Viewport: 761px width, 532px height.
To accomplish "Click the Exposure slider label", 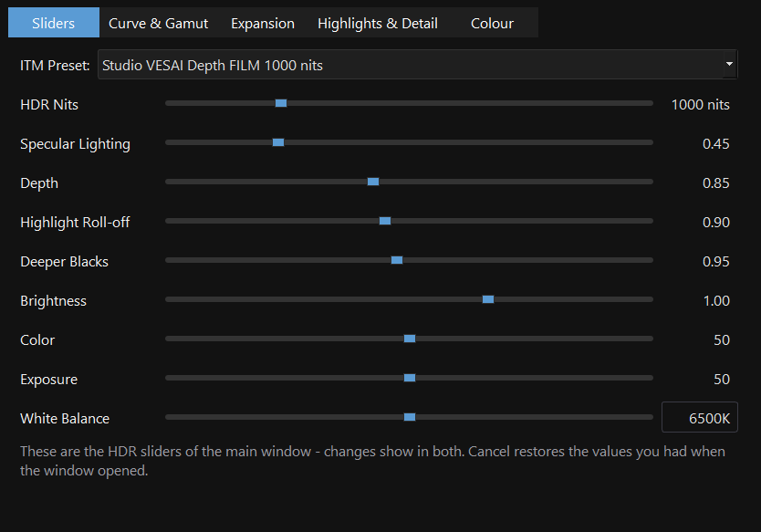I will [x=49, y=380].
